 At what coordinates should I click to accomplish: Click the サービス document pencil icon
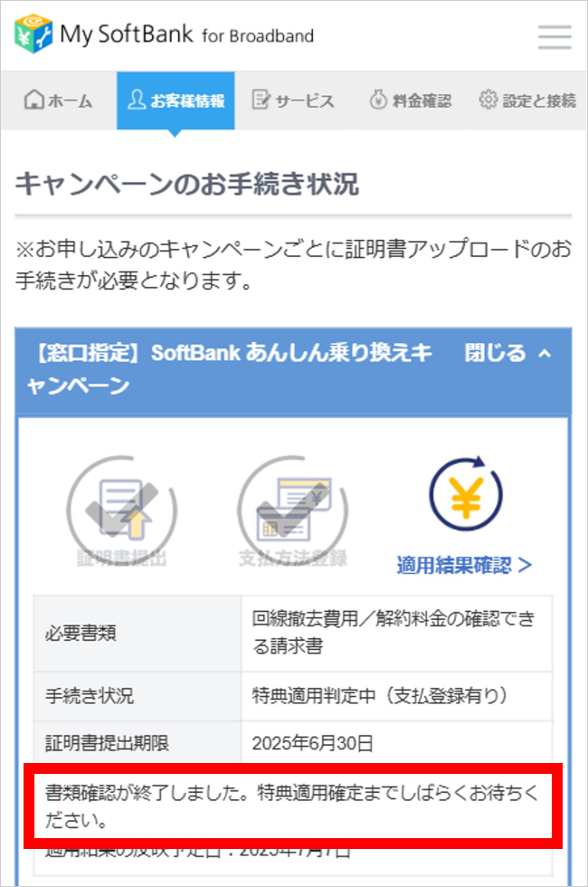[x=261, y=100]
